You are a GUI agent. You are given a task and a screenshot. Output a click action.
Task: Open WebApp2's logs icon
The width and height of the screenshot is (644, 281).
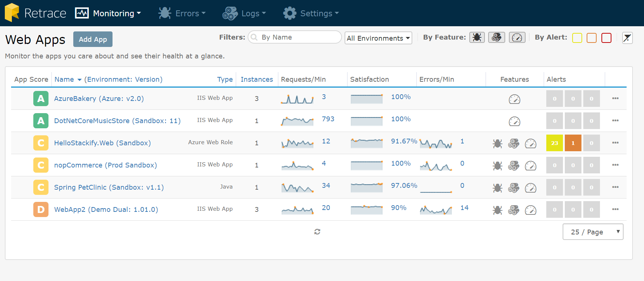(x=514, y=210)
